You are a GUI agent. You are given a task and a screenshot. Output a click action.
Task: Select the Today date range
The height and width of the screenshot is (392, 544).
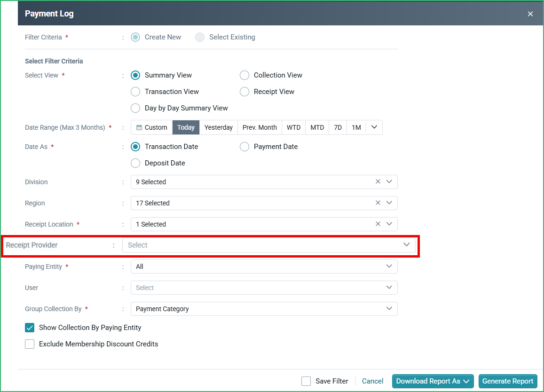186,127
